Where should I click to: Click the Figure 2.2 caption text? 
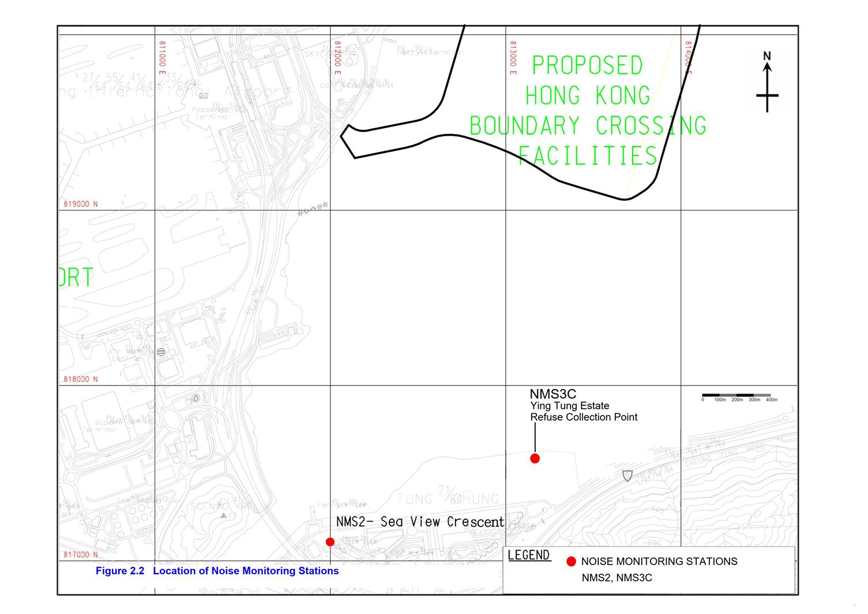(217, 571)
